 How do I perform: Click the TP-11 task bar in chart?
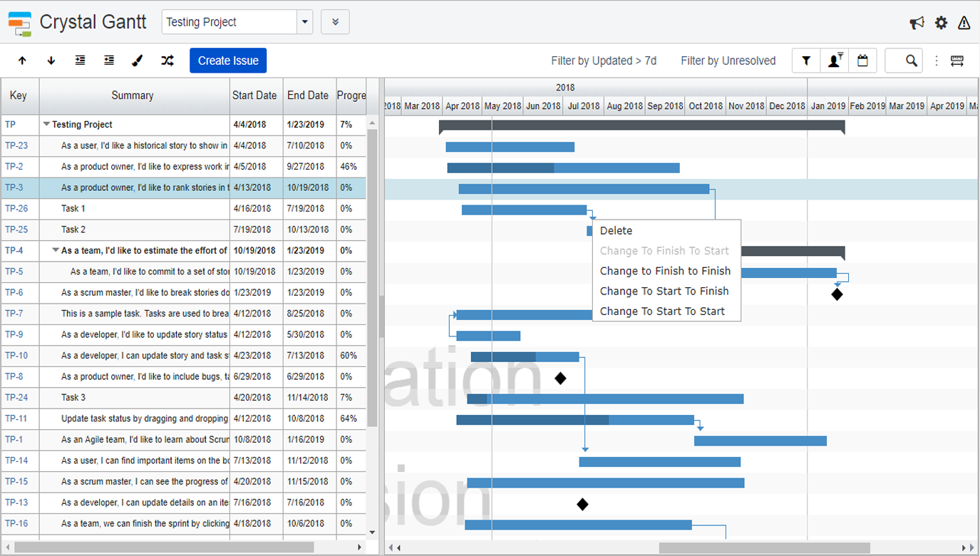pos(575,420)
